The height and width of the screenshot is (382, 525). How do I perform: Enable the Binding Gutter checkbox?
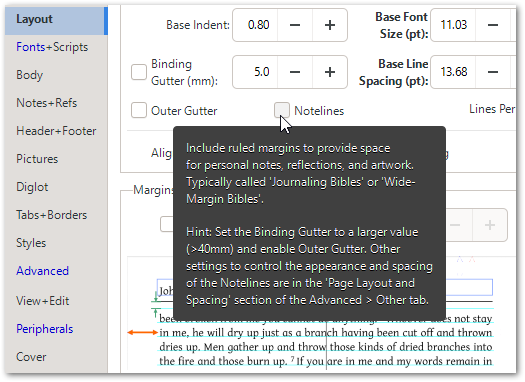(139, 72)
